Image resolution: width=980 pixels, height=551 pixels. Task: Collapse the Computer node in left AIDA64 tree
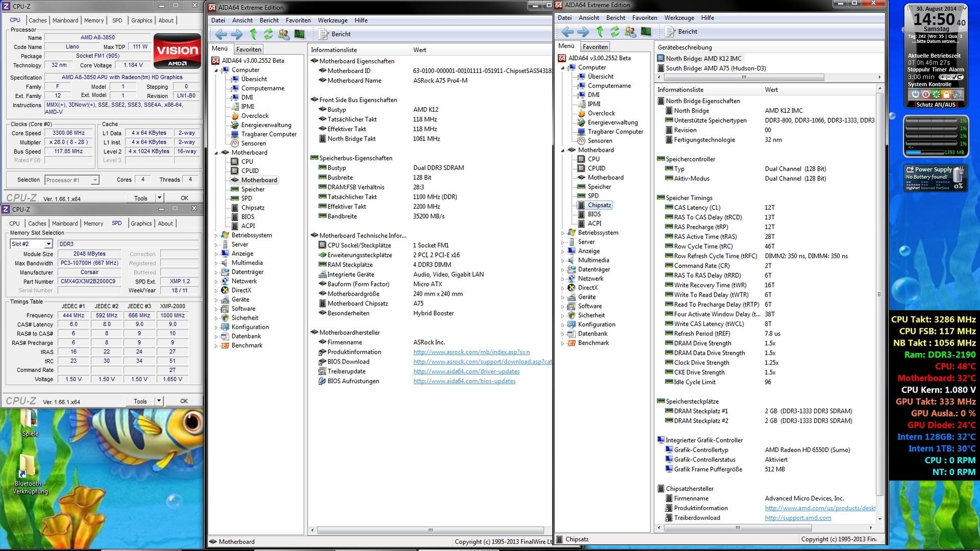tap(216, 70)
